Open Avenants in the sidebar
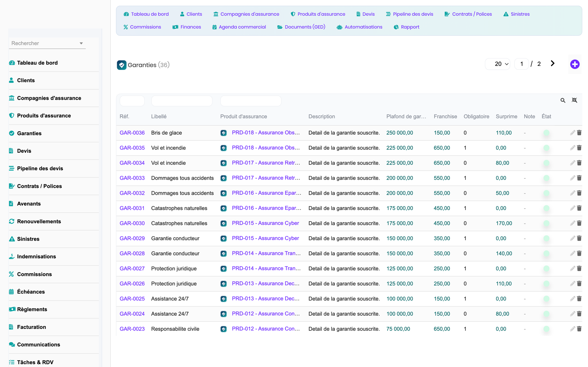The image size is (588, 367). tap(29, 204)
